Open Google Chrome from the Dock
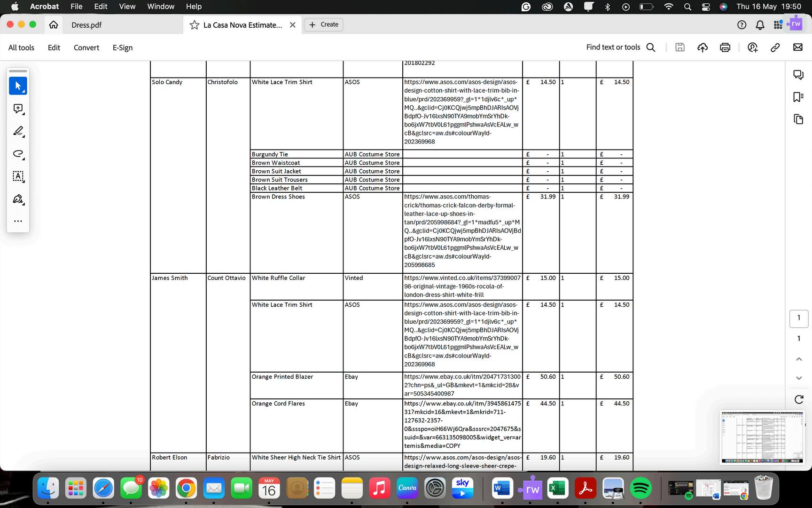The width and height of the screenshot is (812, 508). click(186, 489)
